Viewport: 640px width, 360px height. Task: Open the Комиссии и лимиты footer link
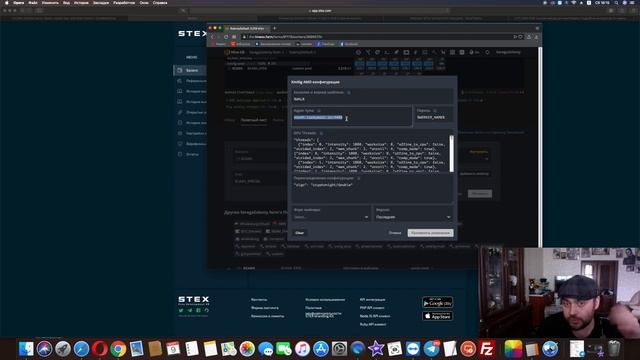(268, 316)
